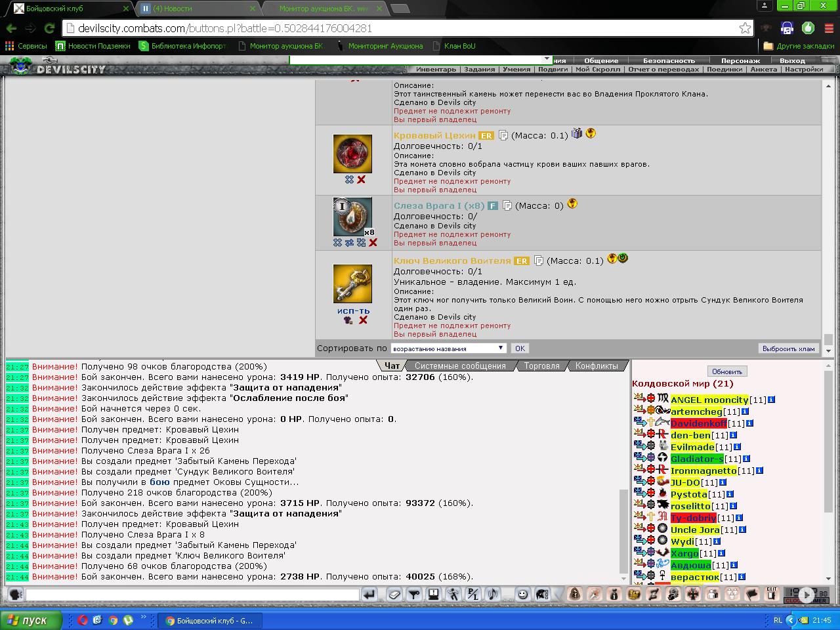Click the copy icon next to Кровавый Цехин
The width and height of the screenshot is (840, 630).
[503, 135]
